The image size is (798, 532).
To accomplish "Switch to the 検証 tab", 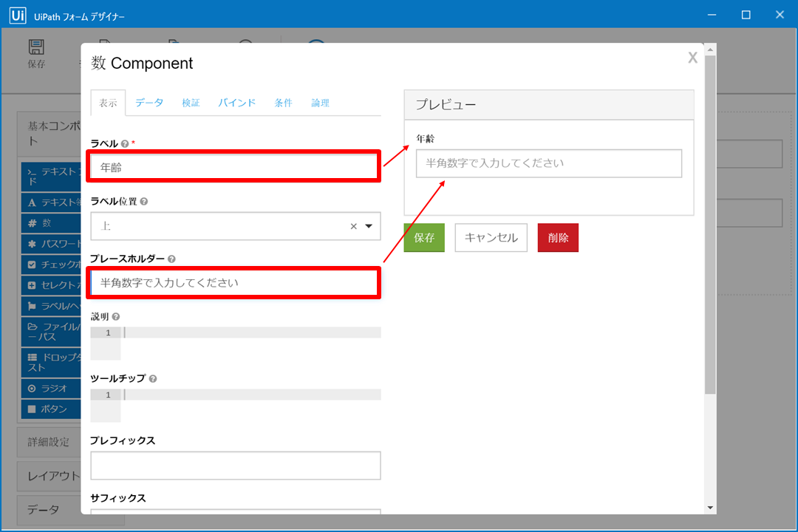I will pos(191,103).
